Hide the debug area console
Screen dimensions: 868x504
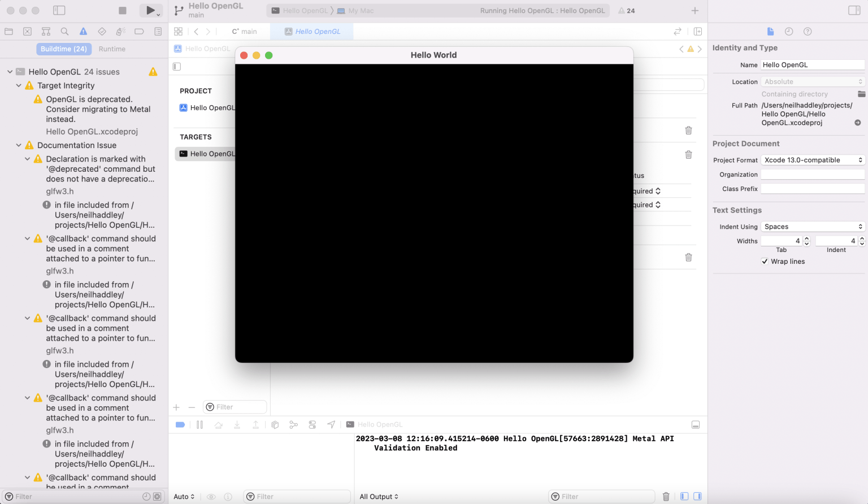coord(696,425)
